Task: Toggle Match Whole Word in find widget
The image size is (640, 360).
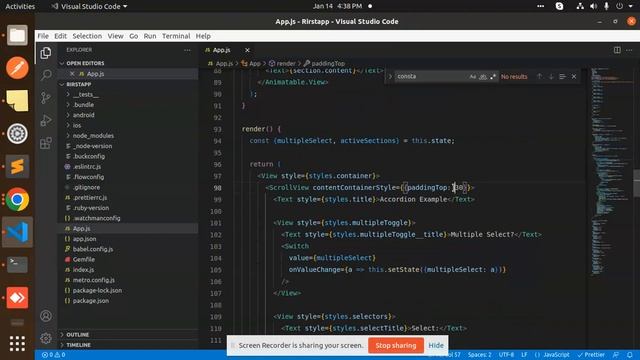Action: [483, 76]
